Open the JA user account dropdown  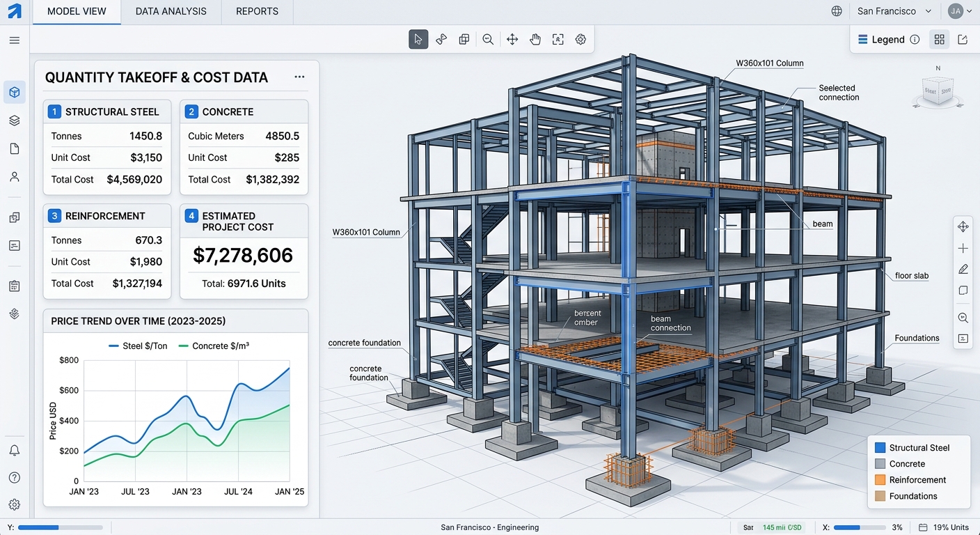[x=960, y=11]
